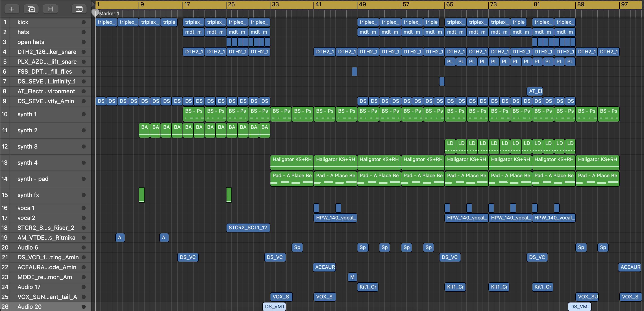Screen dimensions: 644x311
Task: Click the first ACEAUR region
Action: pos(324,267)
